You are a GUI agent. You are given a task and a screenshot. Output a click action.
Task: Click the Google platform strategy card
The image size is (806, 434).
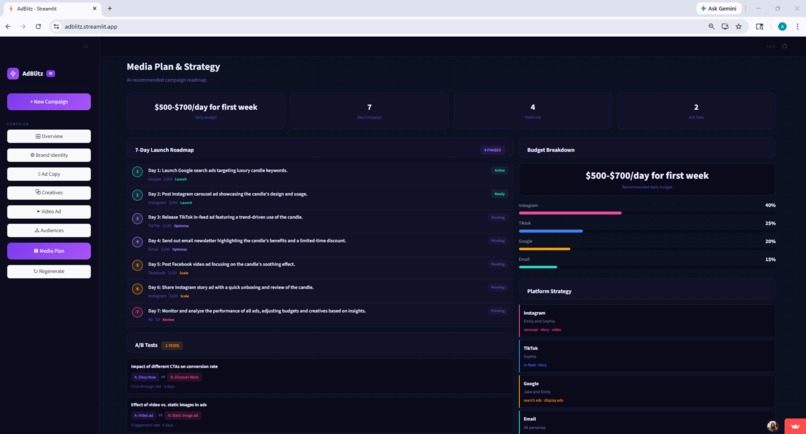tap(647, 392)
